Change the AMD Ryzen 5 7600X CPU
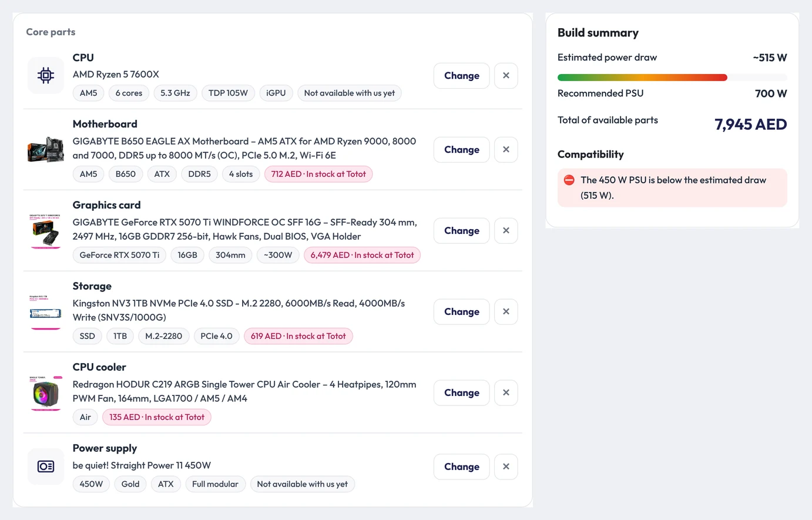The height and width of the screenshot is (520, 812). coord(461,76)
